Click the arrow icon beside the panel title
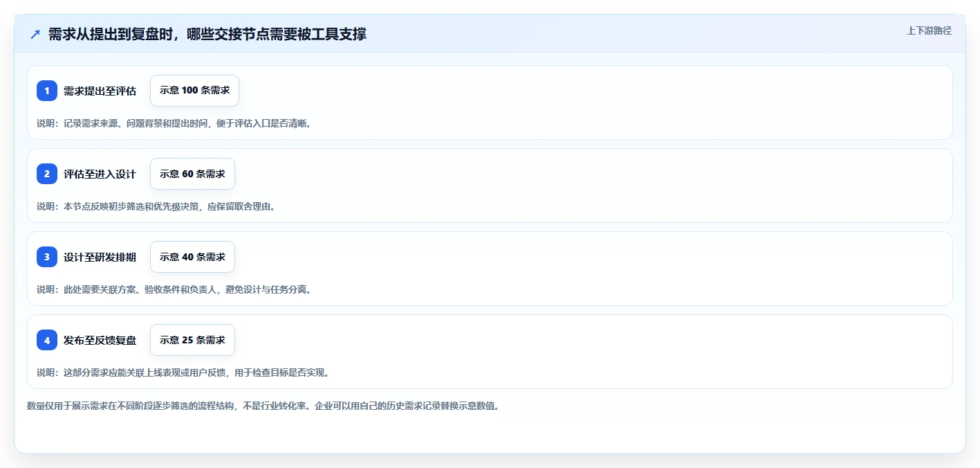 [35, 35]
